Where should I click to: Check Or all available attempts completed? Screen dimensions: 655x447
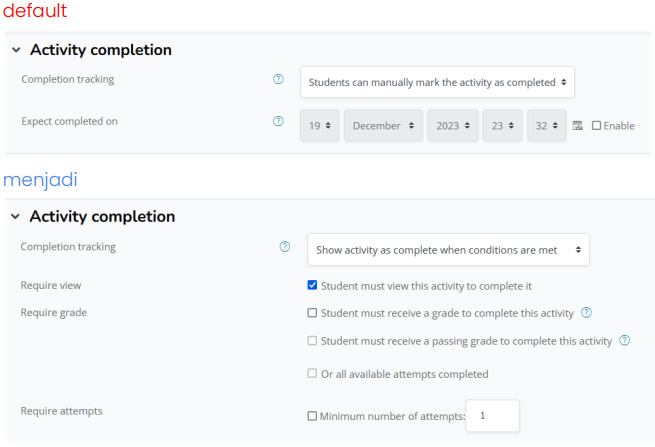click(313, 374)
